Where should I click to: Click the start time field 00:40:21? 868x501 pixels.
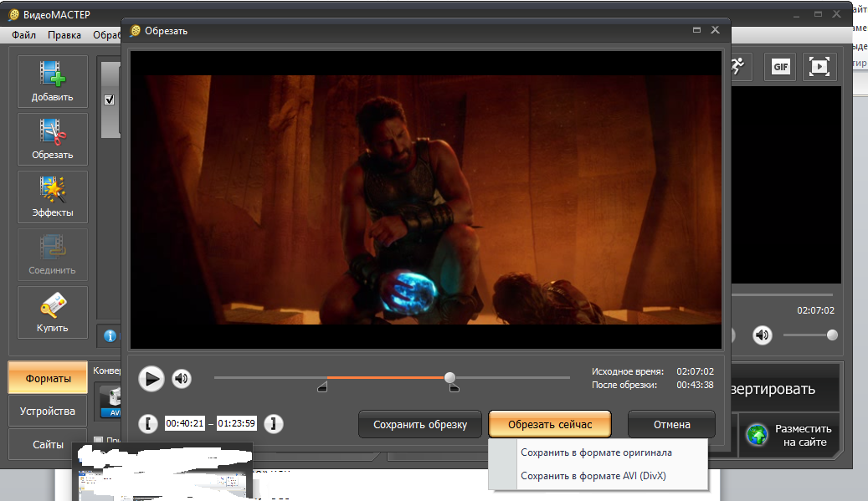click(185, 423)
